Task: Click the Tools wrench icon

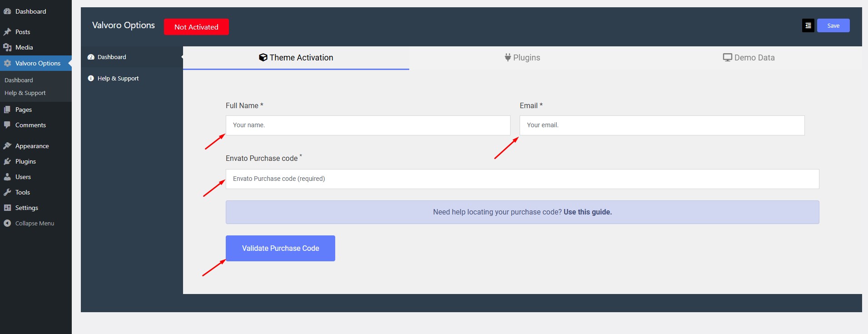Action: tap(7, 192)
